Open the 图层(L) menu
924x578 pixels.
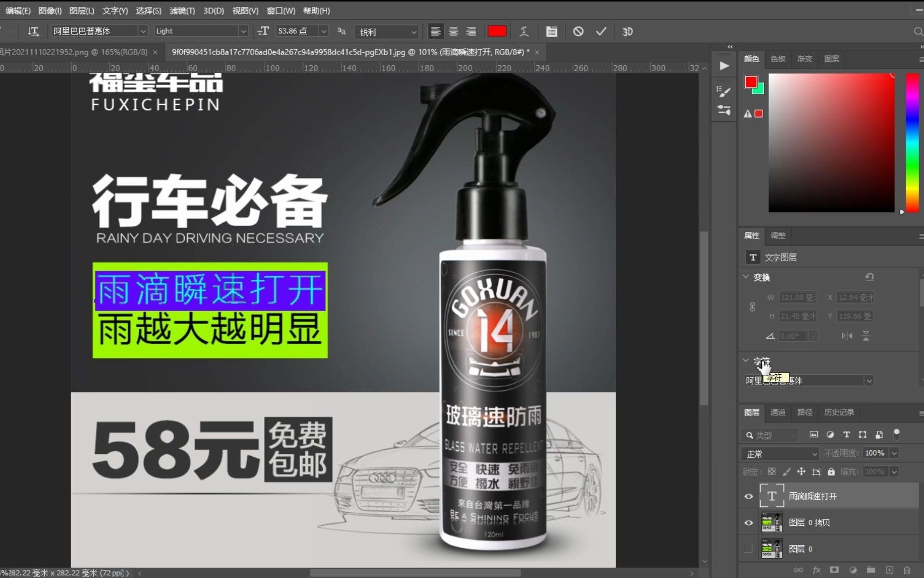(82, 10)
